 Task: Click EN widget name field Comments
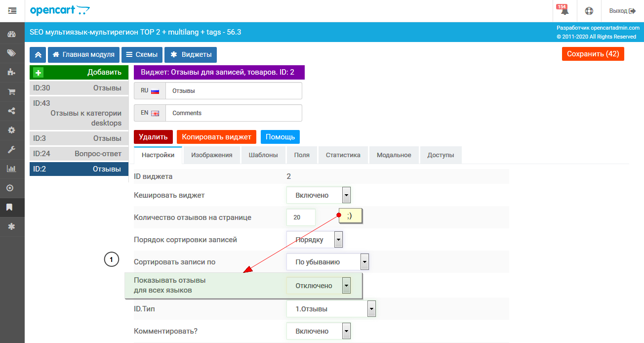click(234, 113)
